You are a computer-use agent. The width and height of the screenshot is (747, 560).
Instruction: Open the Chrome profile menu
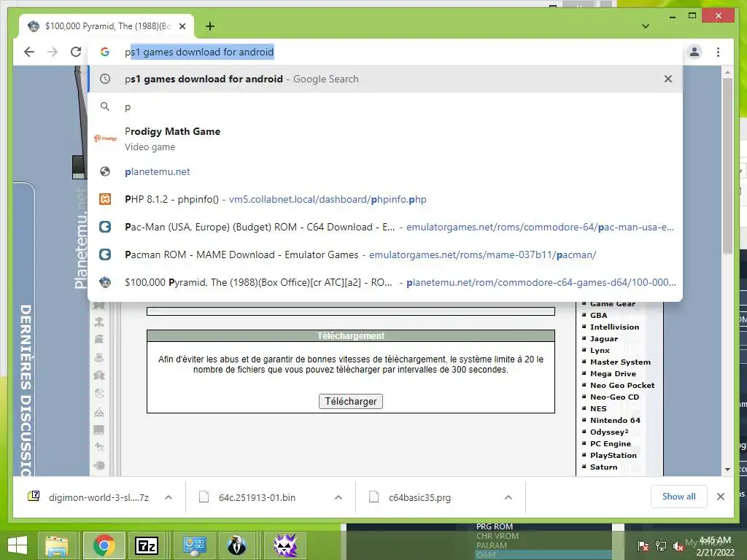pyautogui.click(x=694, y=52)
